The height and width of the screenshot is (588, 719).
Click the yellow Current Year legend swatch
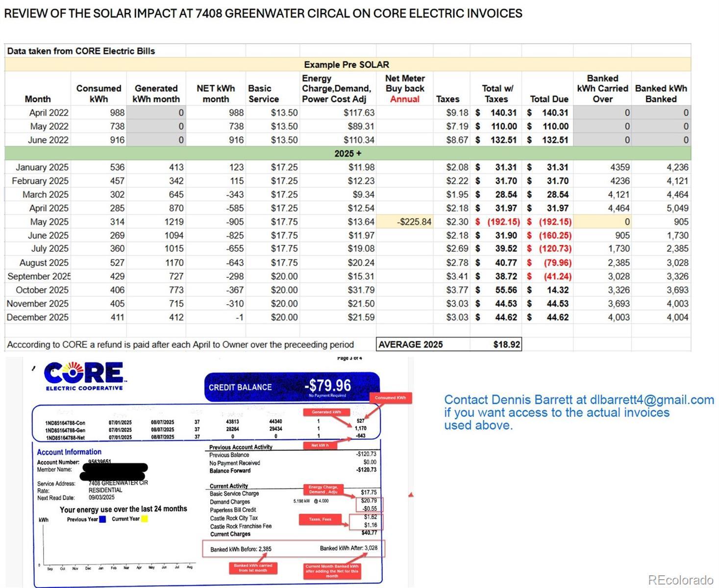click(x=145, y=519)
